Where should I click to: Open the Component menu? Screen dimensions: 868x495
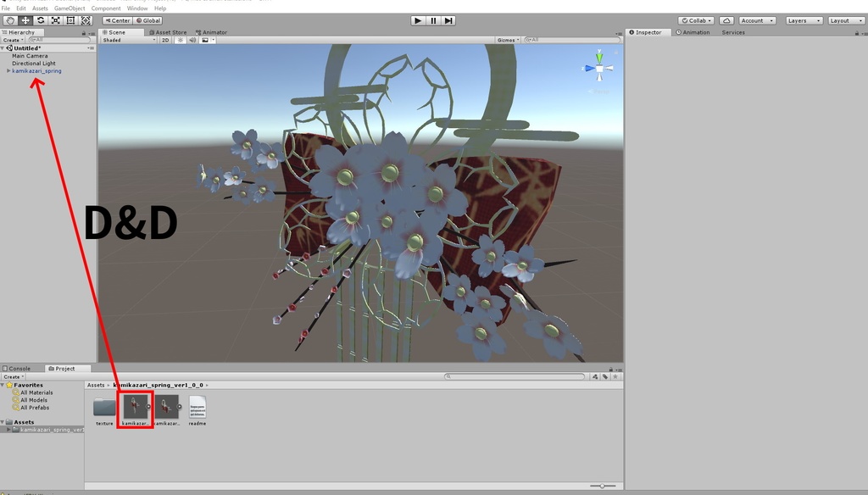(106, 8)
